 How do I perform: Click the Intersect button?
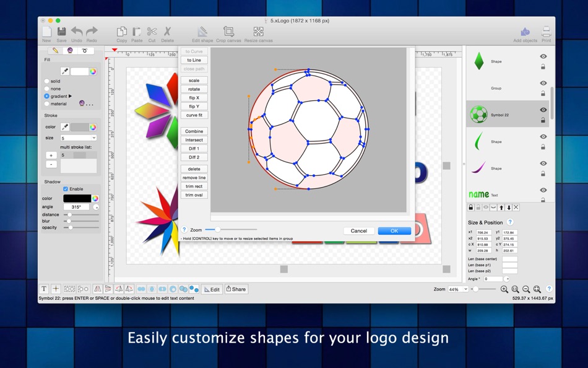click(194, 139)
